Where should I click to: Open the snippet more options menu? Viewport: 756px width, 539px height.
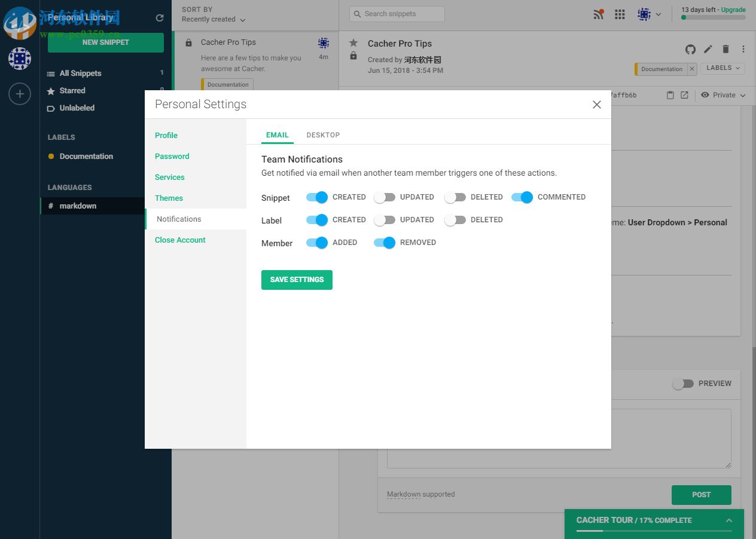[743, 50]
